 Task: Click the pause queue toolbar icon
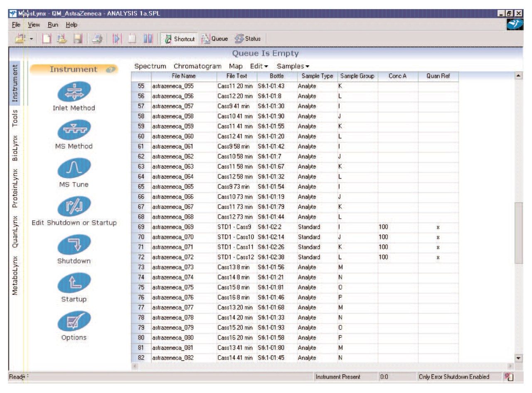coord(148,39)
